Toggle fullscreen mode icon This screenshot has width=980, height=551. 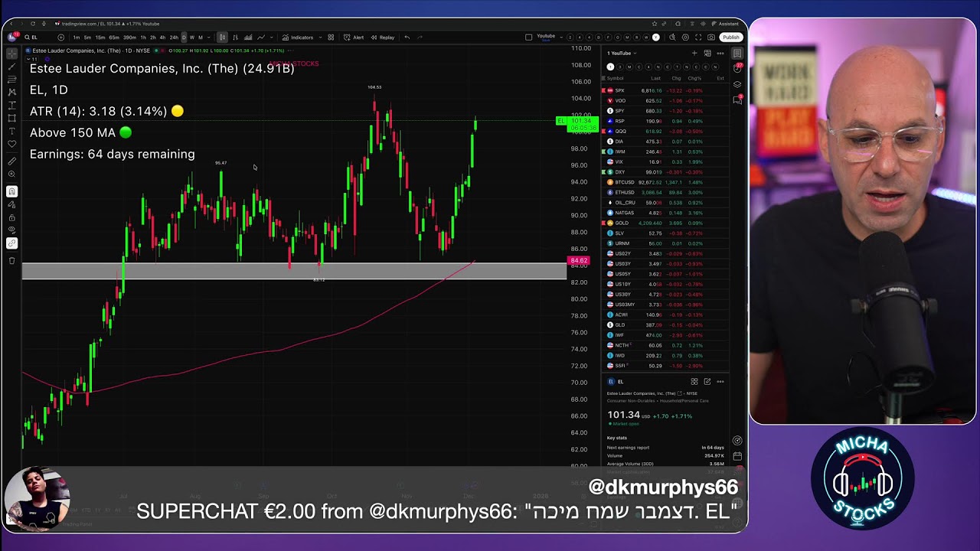pos(698,37)
